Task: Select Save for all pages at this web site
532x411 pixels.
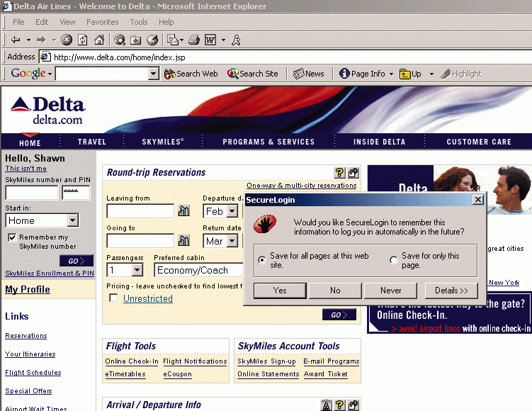Action: [x=261, y=260]
